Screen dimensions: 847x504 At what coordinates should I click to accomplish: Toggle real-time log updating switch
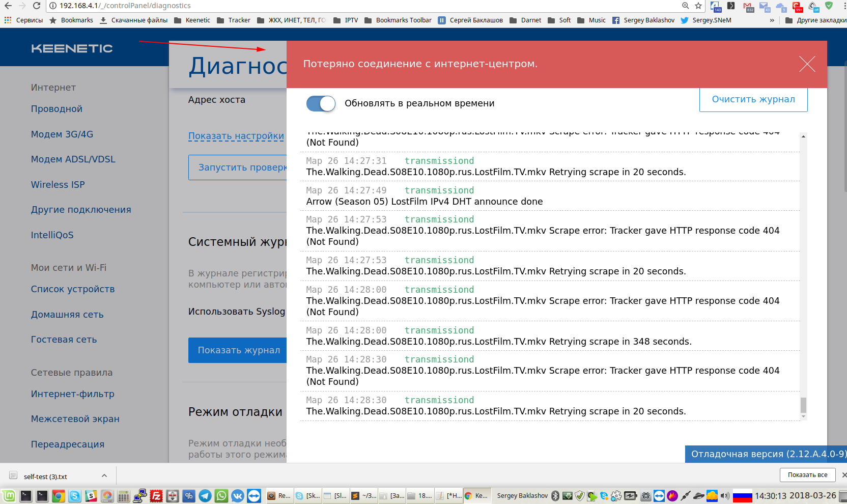point(321,103)
